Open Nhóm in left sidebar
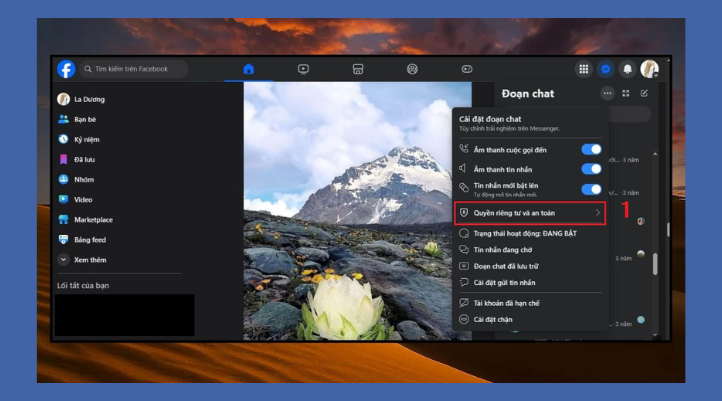The width and height of the screenshot is (722, 401). coord(76,180)
